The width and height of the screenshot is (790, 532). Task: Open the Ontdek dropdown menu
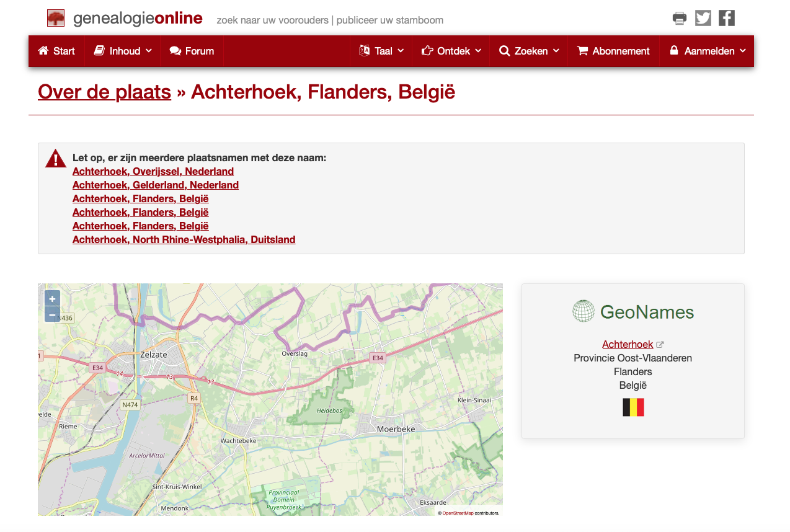pos(451,51)
